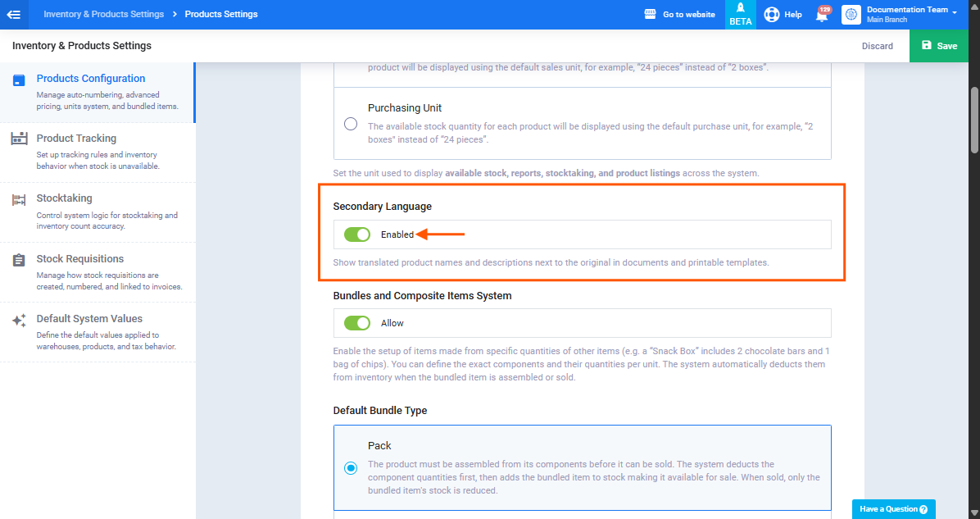Click the Default System Values sparkle icon
The image size is (980, 519).
pos(20,320)
